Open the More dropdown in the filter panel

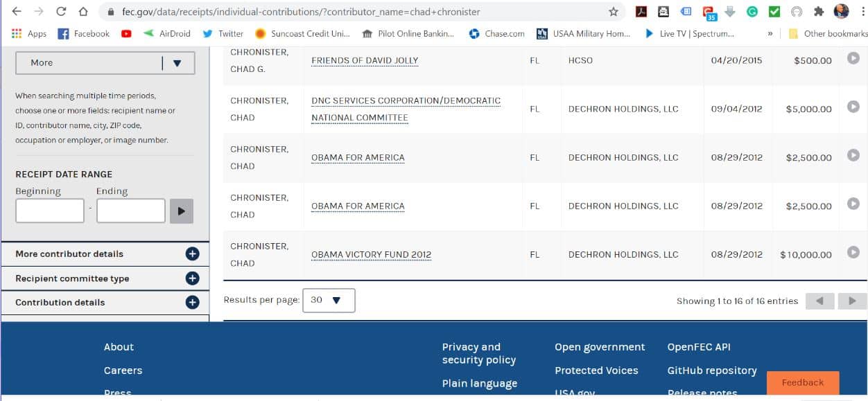(105, 62)
